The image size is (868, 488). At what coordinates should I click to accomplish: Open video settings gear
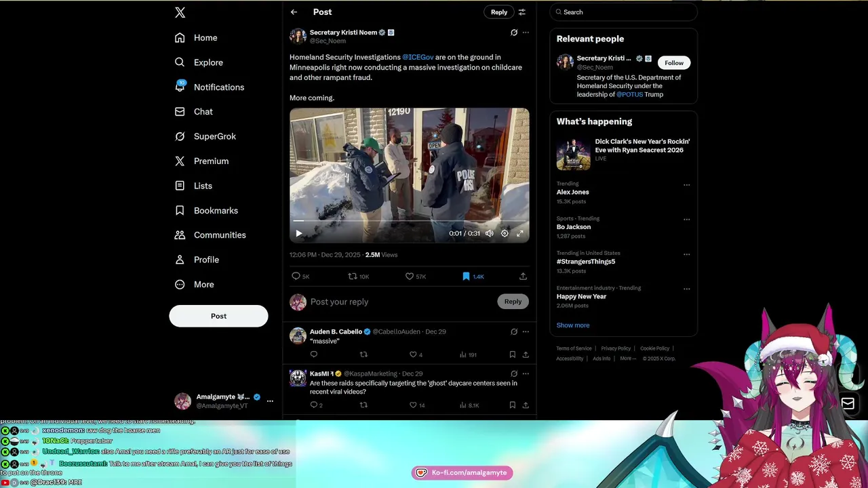click(x=505, y=233)
